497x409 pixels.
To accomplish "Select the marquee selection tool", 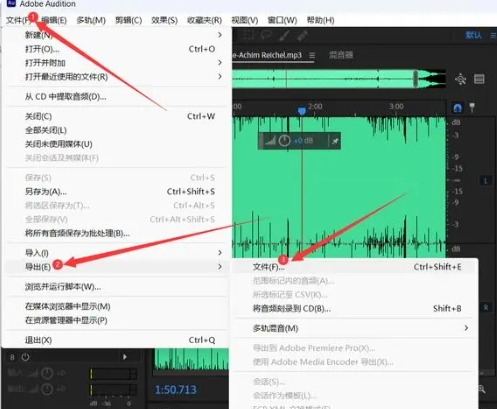I will pyautogui.click(x=249, y=35).
